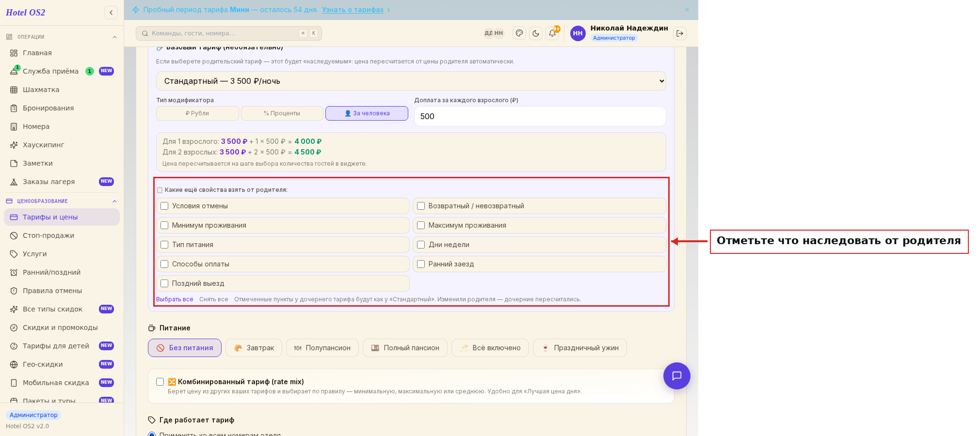
Task: Toggle dark mode moon icon
Action: pyautogui.click(x=536, y=33)
